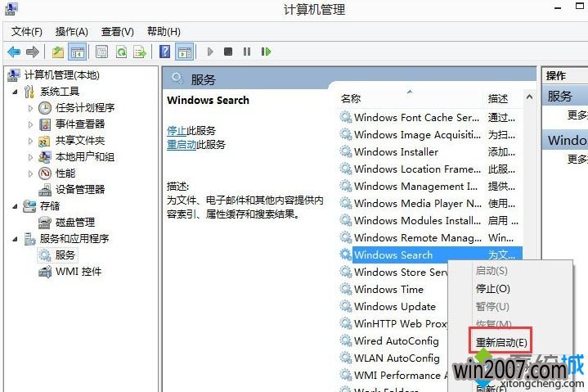
Task: Expand the 任务计划程序 node arrow
Action: (30, 108)
